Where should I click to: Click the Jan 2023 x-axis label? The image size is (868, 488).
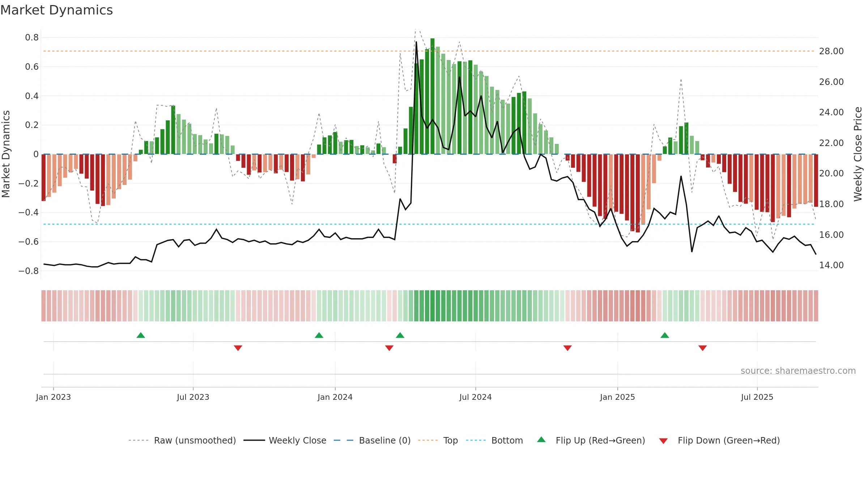(x=54, y=397)
